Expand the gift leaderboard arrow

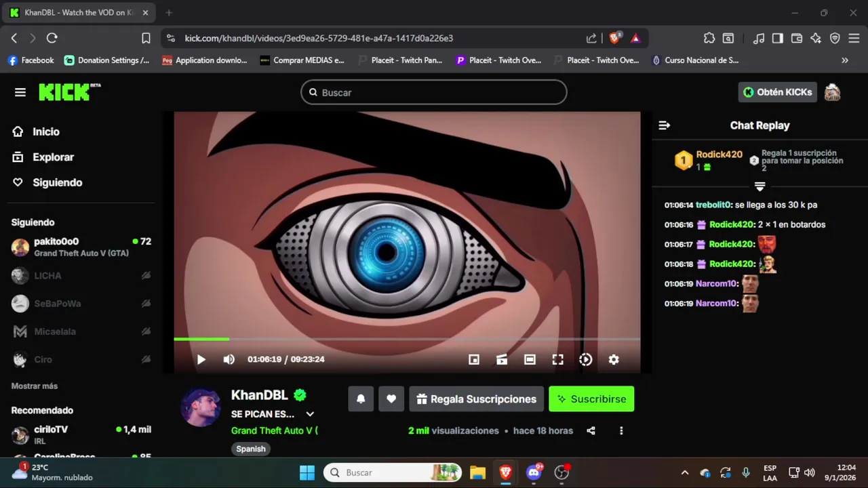pos(759,186)
